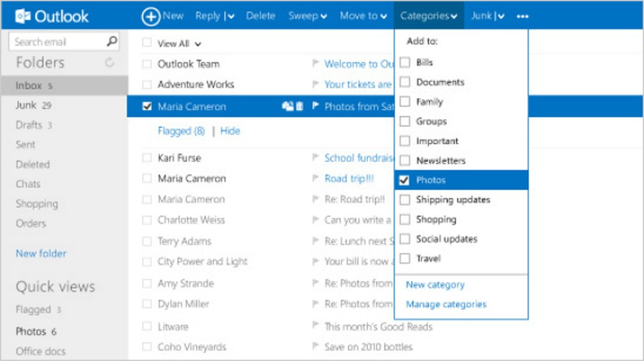
Task: Select the Kari Furse email checkbox
Action: [147, 158]
